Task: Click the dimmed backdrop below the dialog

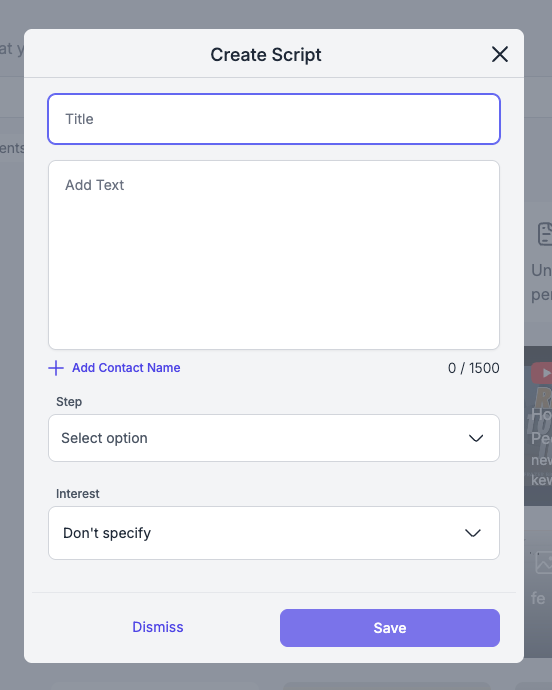Action: click(274, 677)
